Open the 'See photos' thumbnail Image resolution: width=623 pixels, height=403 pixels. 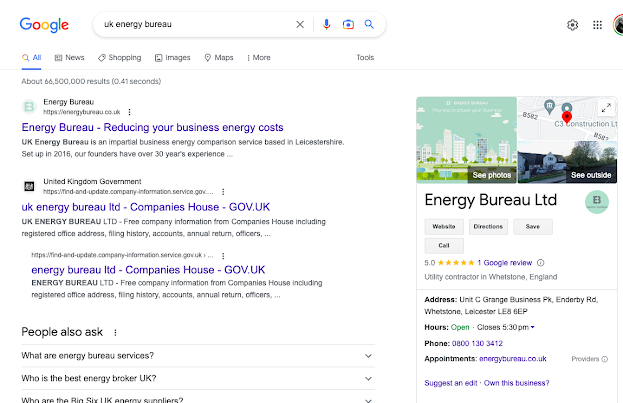(466, 140)
